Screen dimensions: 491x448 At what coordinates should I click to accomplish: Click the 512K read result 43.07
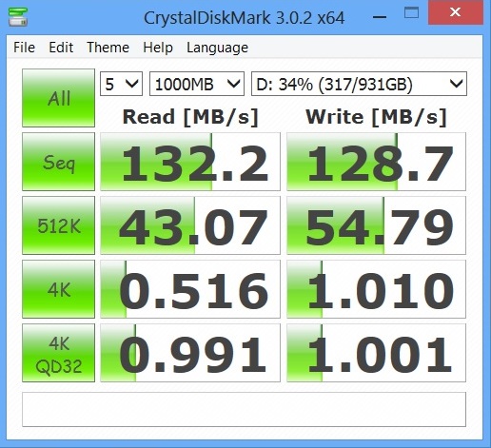[190, 225]
